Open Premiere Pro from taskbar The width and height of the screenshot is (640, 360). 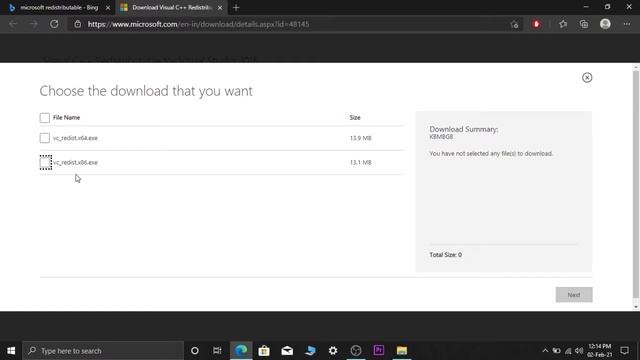pos(379,351)
